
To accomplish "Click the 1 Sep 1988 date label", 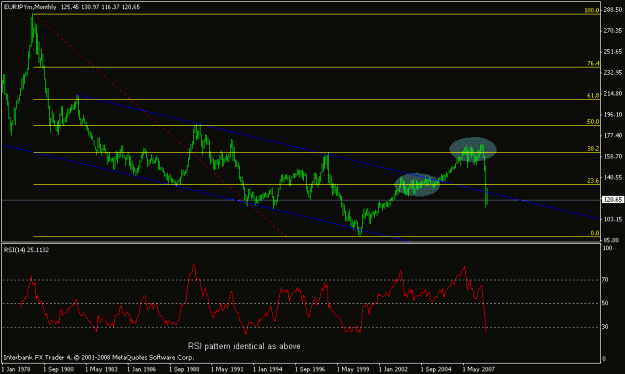I will coord(184,369).
